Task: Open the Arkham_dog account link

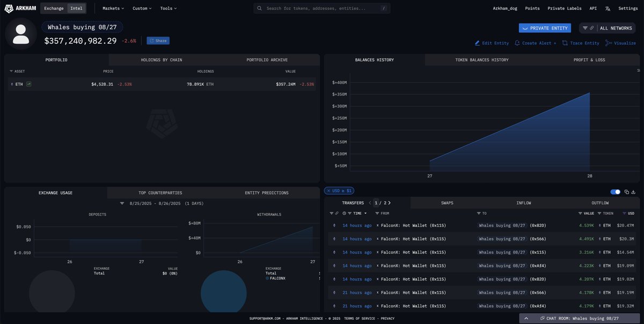Action: (x=504, y=9)
